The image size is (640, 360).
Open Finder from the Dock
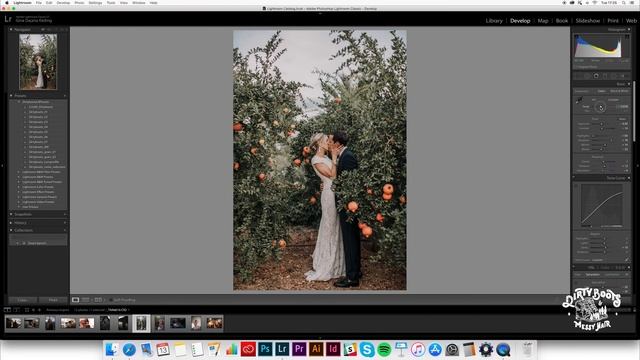[112, 349]
